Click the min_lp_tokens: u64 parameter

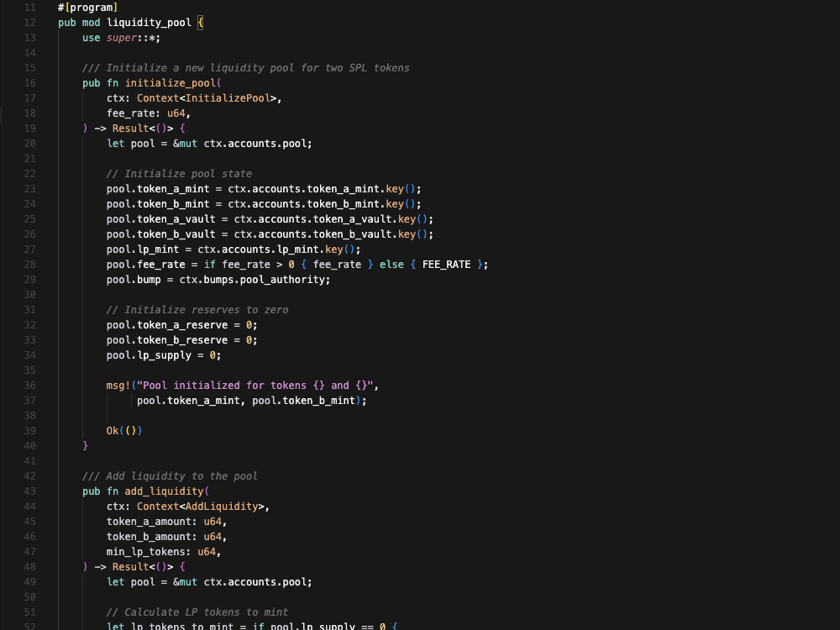[x=164, y=552]
